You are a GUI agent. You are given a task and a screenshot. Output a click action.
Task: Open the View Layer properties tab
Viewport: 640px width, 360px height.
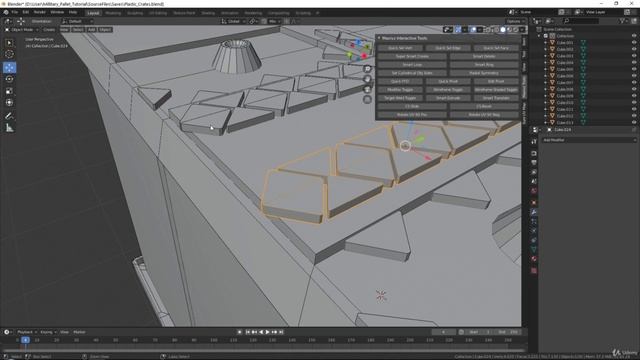click(534, 172)
